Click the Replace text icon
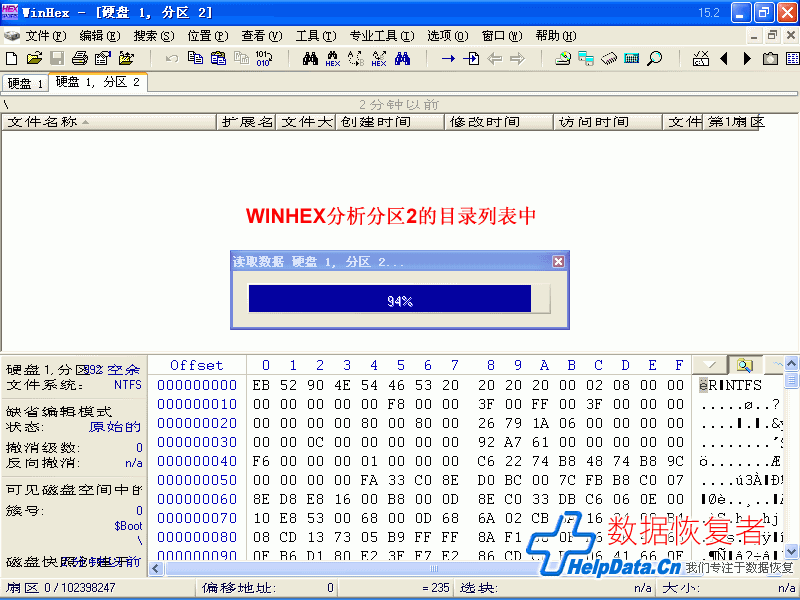 [x=356, y=59]
